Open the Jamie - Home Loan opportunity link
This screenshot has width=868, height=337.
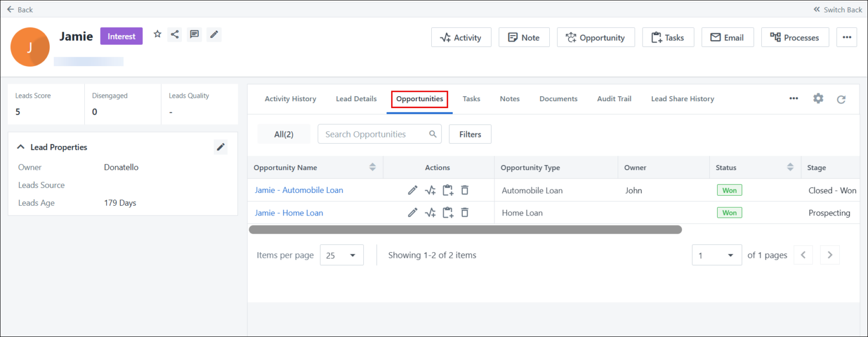pyautogui.click(x=289, y=213)
